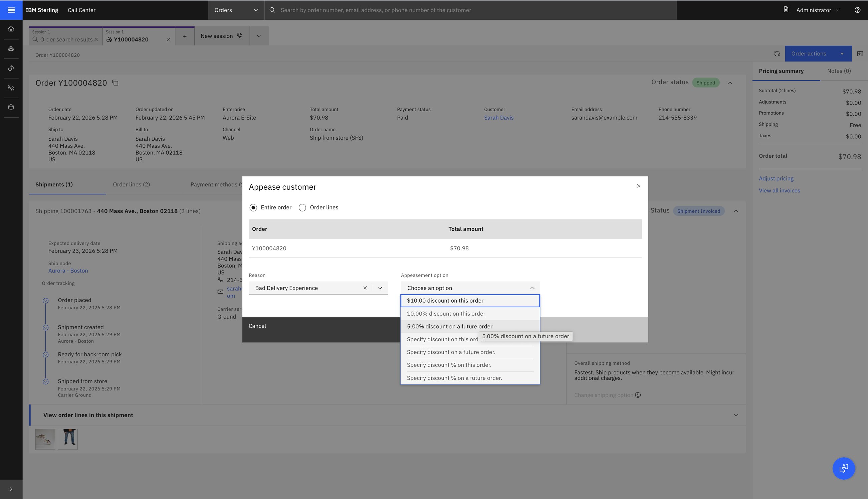Choose 5.00% discount on a future order

(470, 326)
